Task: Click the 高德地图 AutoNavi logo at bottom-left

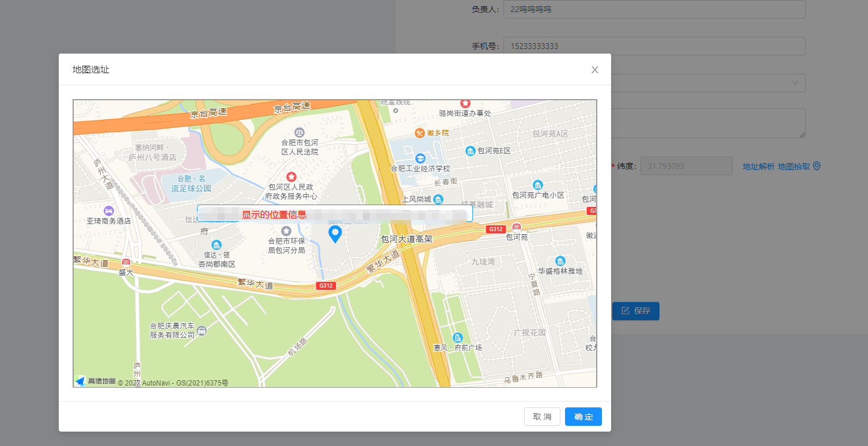Action: 80,380
